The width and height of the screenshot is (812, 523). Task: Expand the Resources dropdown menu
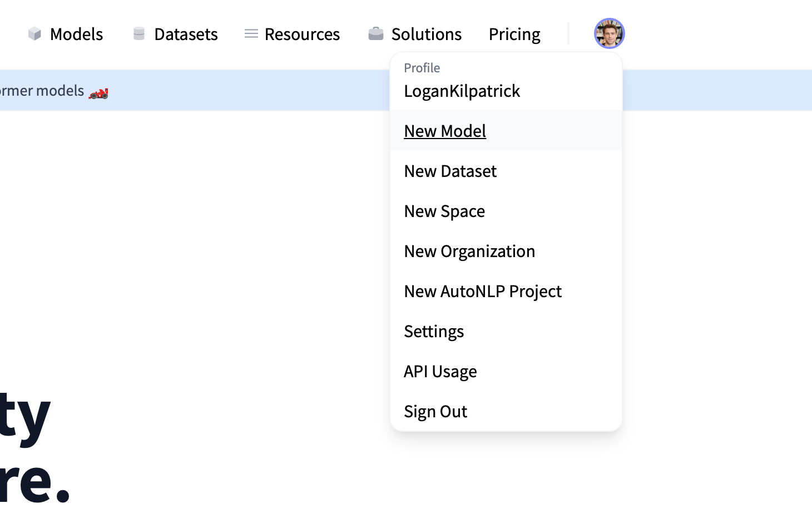pyautogui.click(x=302, y=34)
